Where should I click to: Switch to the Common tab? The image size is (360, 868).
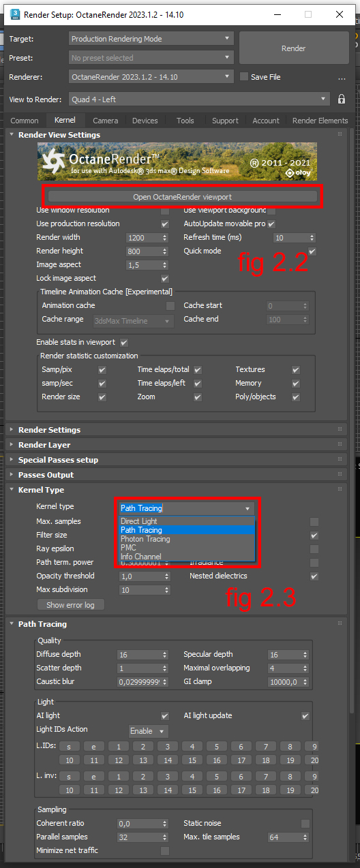25,121
